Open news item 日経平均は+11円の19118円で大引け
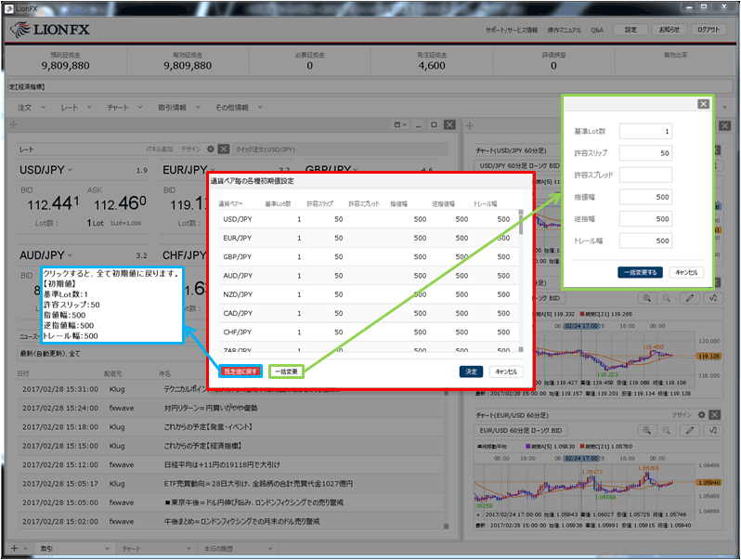 pos(222,464)
